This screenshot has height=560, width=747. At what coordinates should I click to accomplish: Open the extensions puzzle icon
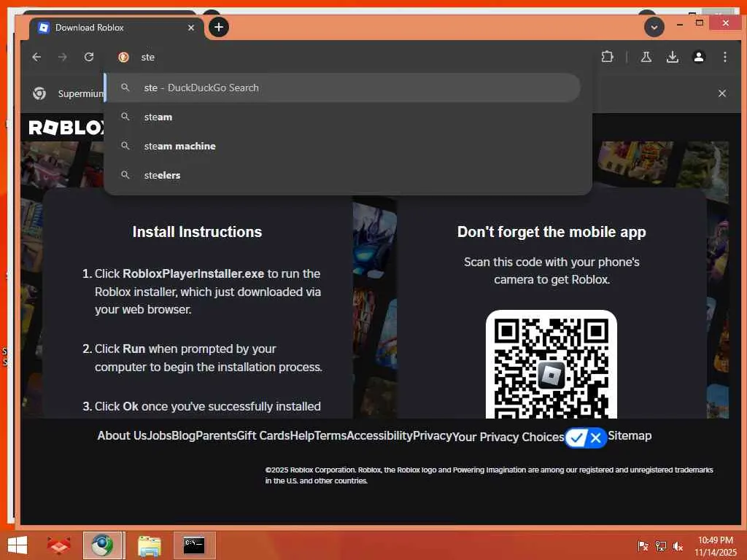tap(607, 57)
